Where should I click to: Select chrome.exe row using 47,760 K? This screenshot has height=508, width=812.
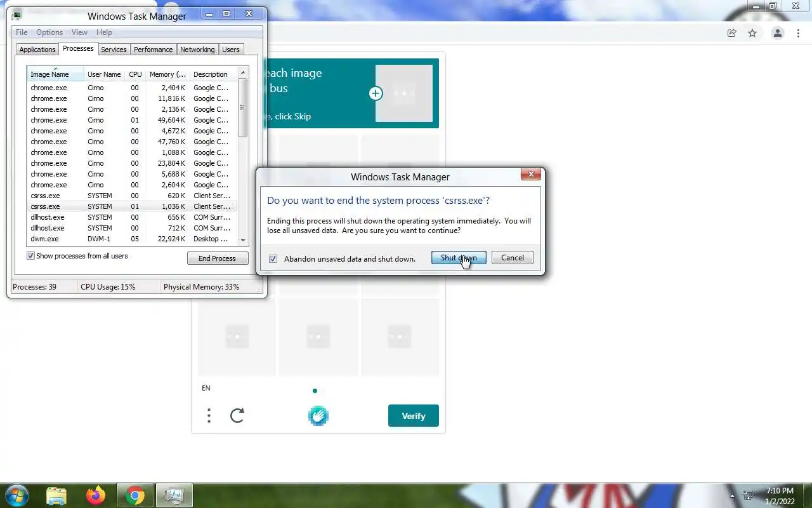click(x=131, y=142)
